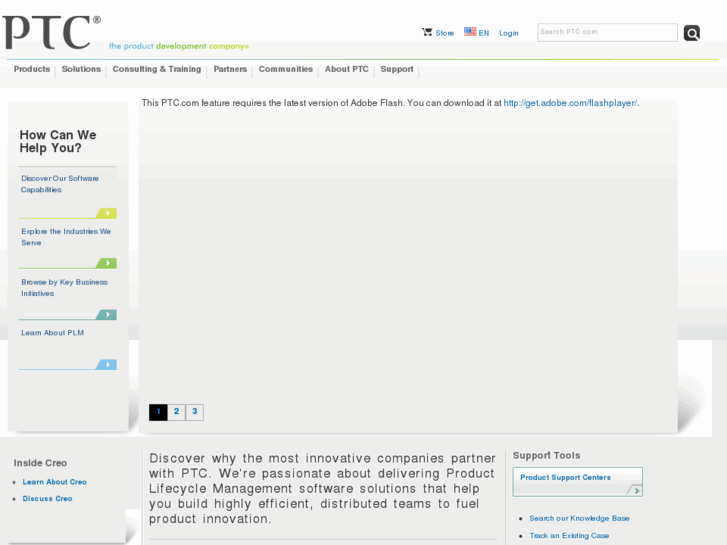The width and height of the screenshot is (727, 545).
Task: Click the Search PTC.com input field
Action: click(607, 32)
